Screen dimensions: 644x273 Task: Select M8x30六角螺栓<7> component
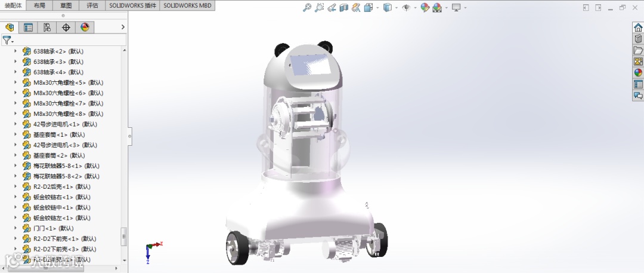click(x=68, y=103)
